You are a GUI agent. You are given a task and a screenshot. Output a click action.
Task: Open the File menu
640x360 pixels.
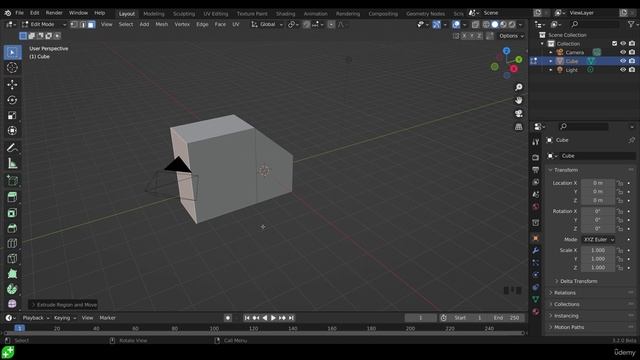[x=19, y=13]
